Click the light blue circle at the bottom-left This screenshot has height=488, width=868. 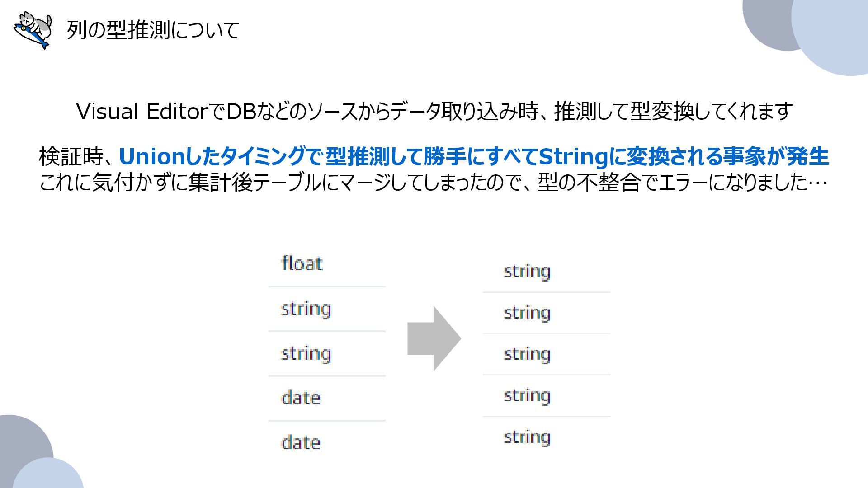pyautogui.click(x=50, y=474)
